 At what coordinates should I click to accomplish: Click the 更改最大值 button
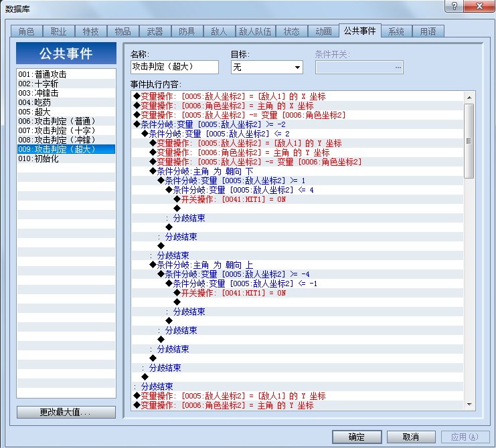coord(66,413)
